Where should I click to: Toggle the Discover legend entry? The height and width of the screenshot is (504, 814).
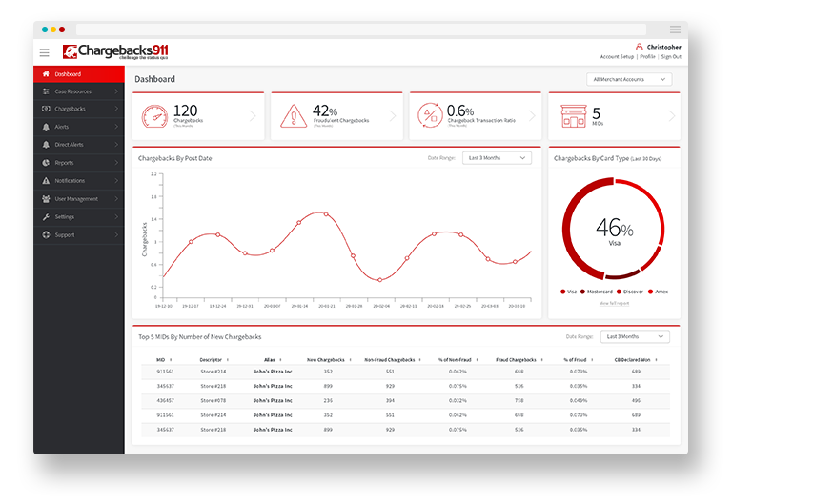tap(629, 292)
